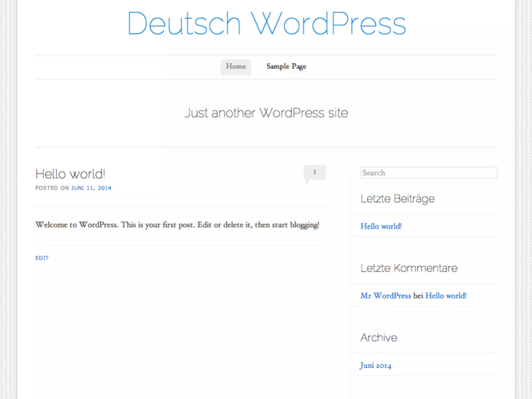Image resolution: width=532 pixels, height=399 pixels.
Task: Click the EDIT post link
Action: (x=42, y=258)
